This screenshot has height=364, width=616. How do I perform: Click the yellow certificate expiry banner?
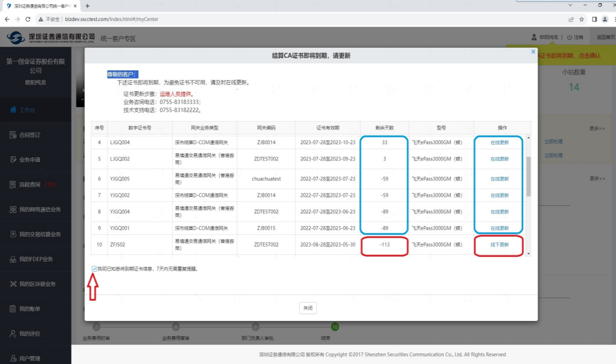576,56
